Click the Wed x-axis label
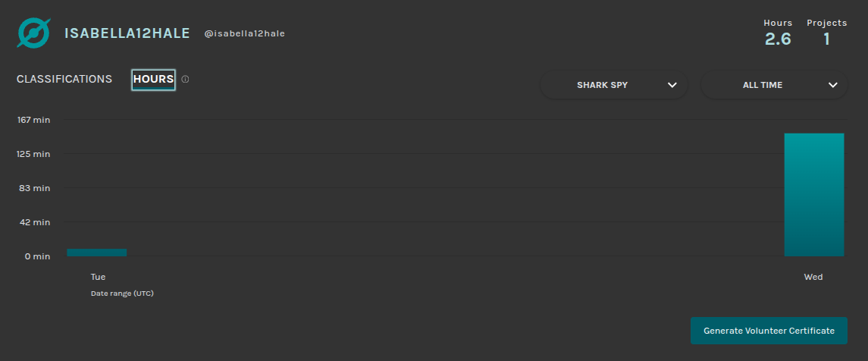The width and height of the screenshot is (868, 361). pos(813,277)
